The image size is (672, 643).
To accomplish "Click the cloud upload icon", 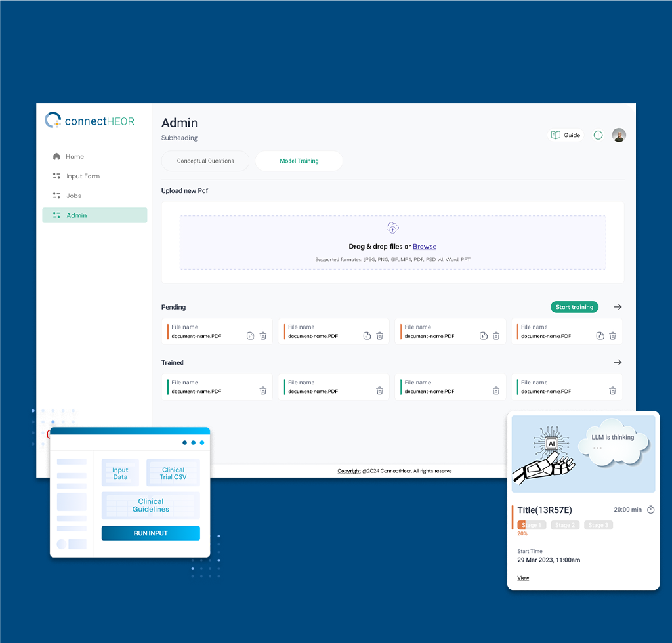I will (x=392, y=228).
